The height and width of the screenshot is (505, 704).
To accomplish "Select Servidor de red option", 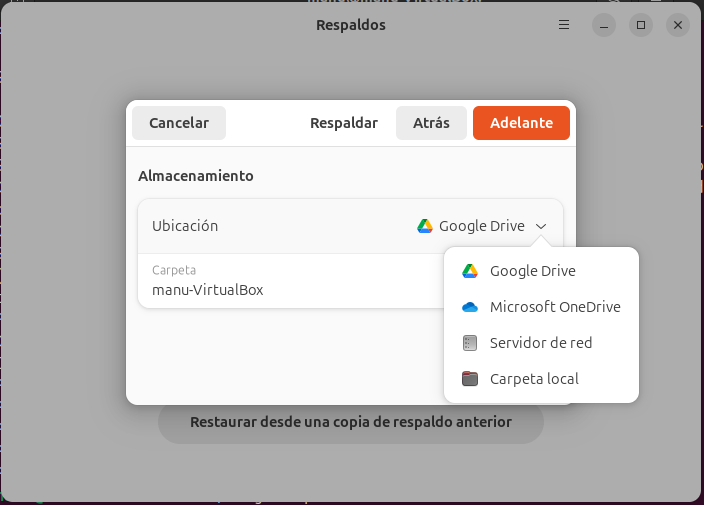I will point(540,343).
